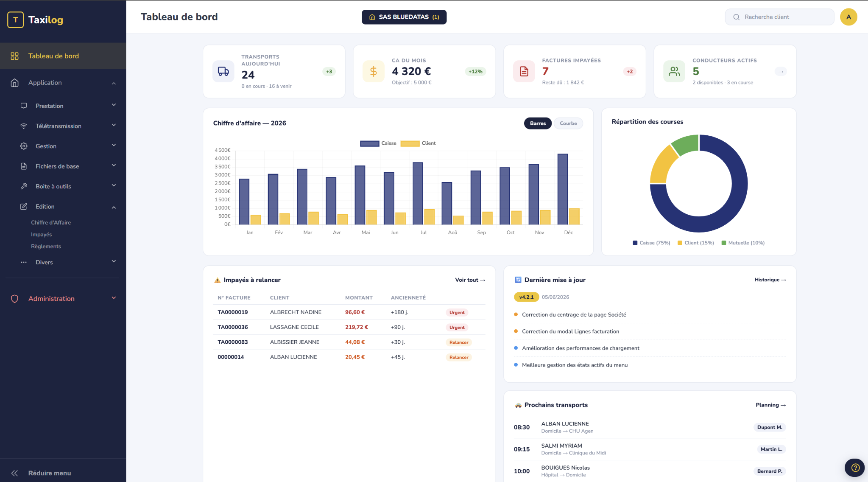The width and height of the screenshot is (868, 482).
Task: Open Règlements under Edition
Action: (46, 247)
